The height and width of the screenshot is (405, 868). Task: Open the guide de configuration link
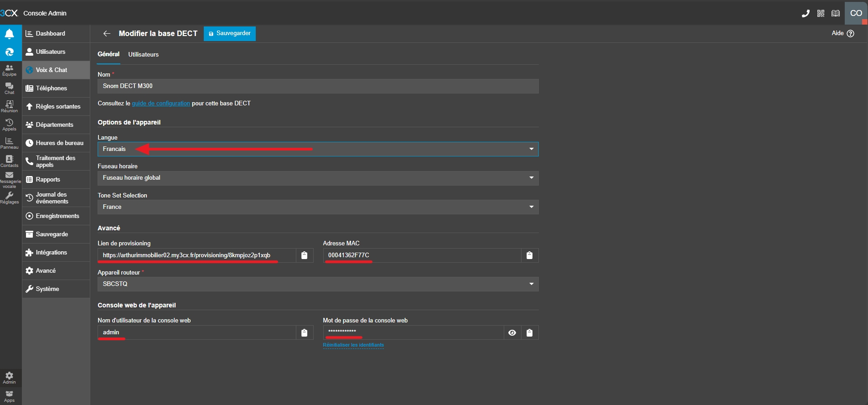(161, 104)
